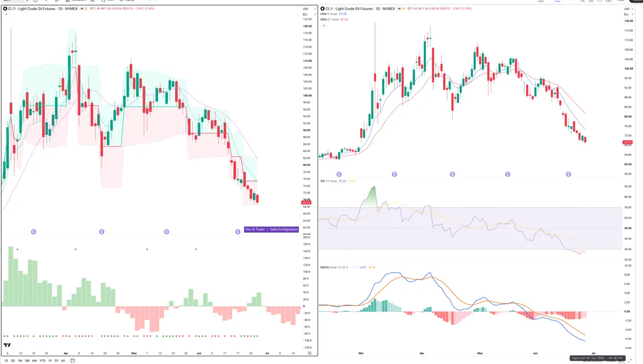Select the 1Y time range
The image size is (643, 364).
pos(50,361)
